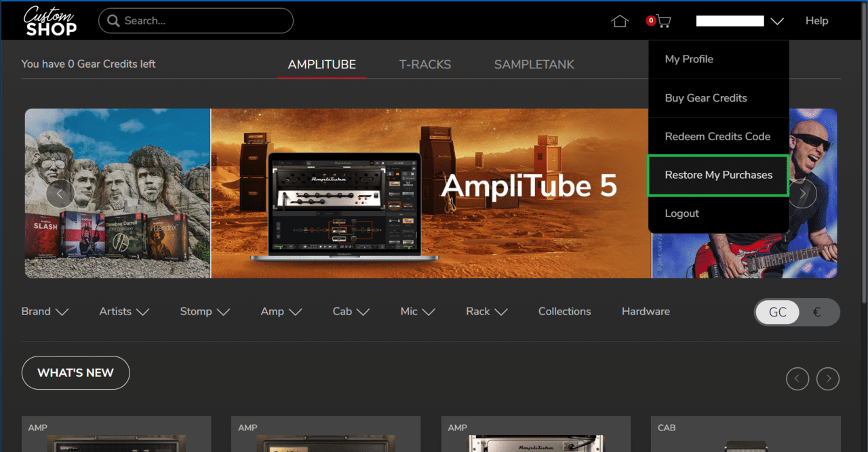Choose Redeem Credits Code
This screenshot has height=452, width=868.
tap(718, 137)
